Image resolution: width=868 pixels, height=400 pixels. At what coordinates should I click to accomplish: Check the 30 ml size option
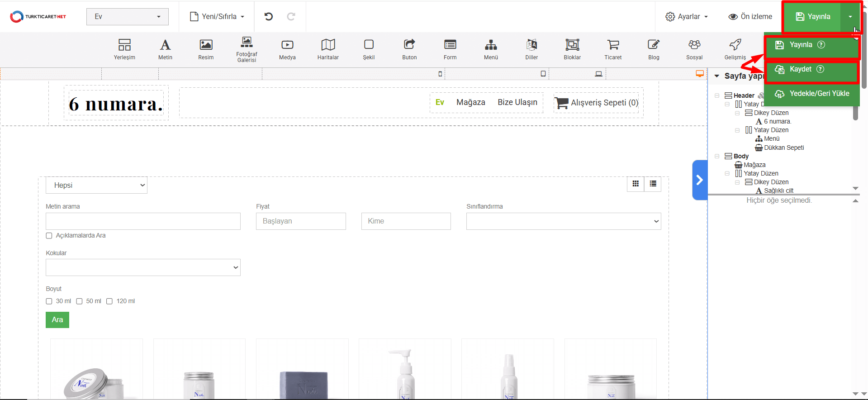[49, 301]
